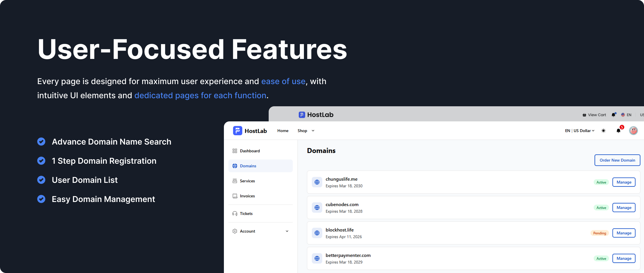Open the EN | US Dollar selector

579,131
